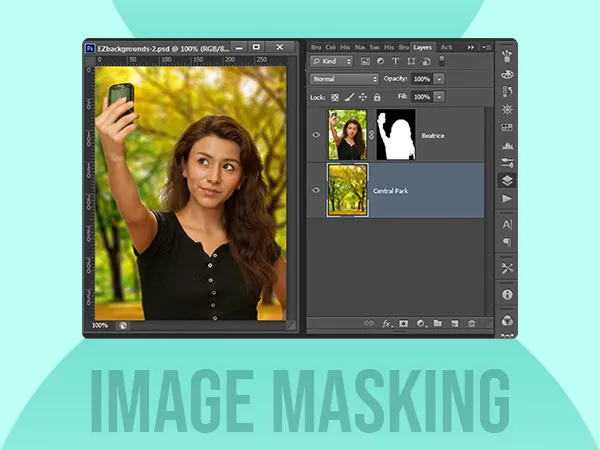Viewport: 600px width, 450px height.
Task: Toggle lock all padlock icon
Action: 377,97
